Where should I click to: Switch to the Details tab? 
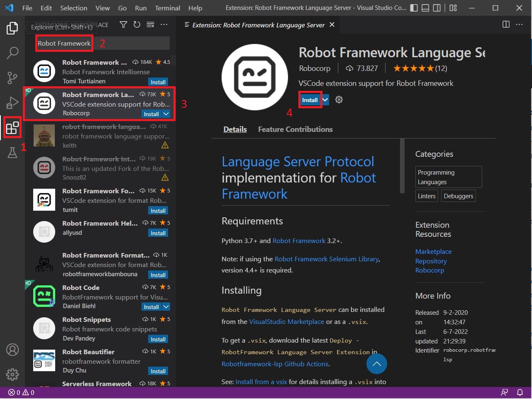tap(235, 129)
